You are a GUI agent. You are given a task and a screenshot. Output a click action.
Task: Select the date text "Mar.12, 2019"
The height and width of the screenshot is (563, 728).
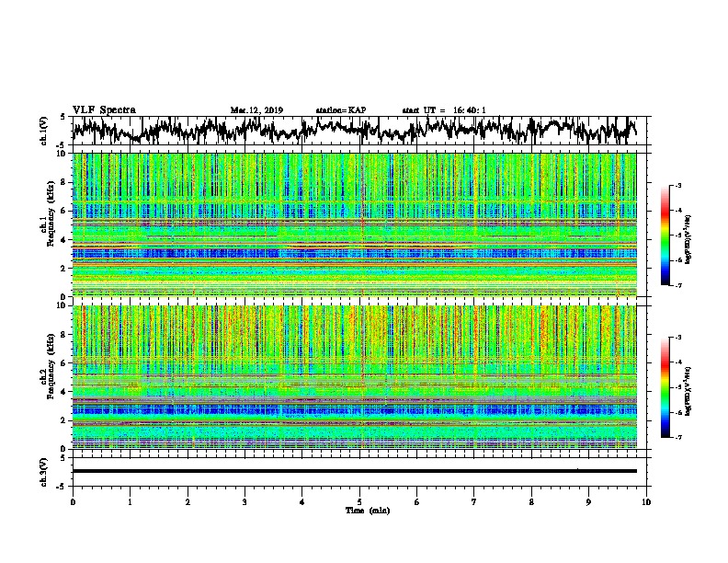256,110
